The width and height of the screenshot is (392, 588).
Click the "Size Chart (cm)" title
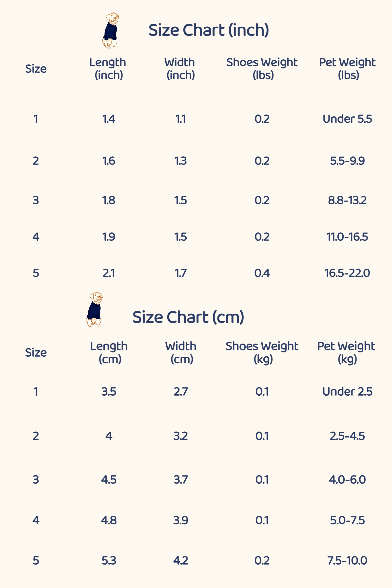click(188, 317)
